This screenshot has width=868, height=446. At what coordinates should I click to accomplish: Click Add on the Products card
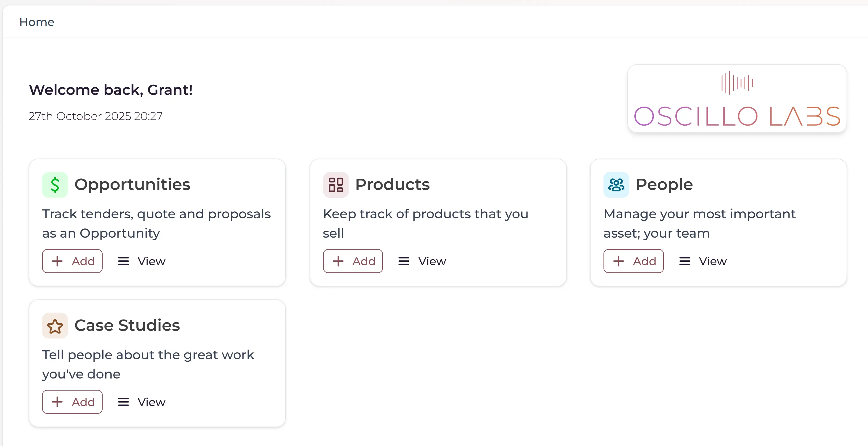(x=353, y=261)
